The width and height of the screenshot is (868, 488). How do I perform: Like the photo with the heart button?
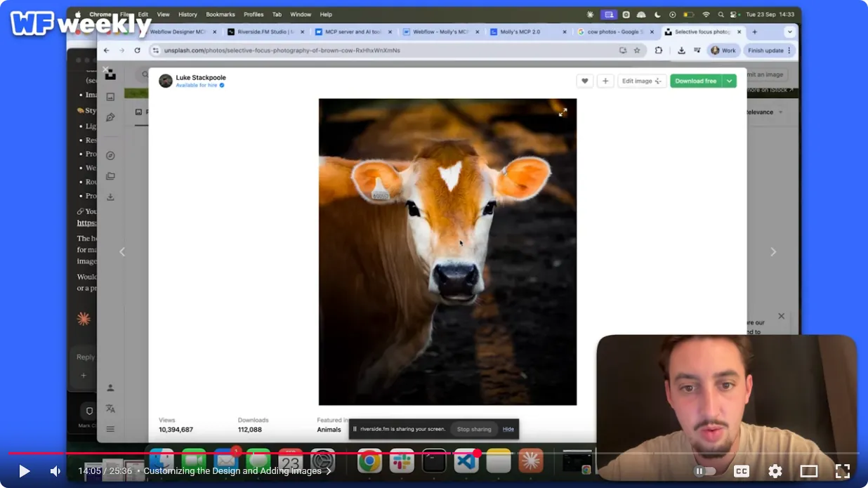[x=584, y=81]
